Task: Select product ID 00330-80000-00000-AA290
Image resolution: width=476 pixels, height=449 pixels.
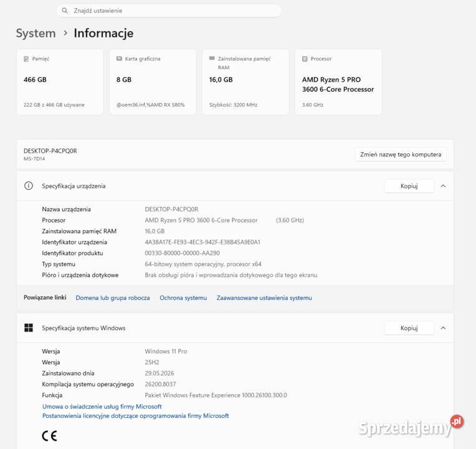Action: point(182,253)
